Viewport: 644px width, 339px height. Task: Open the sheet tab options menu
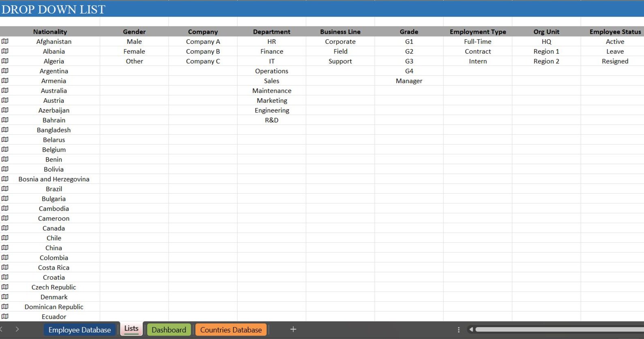(459, 330)
